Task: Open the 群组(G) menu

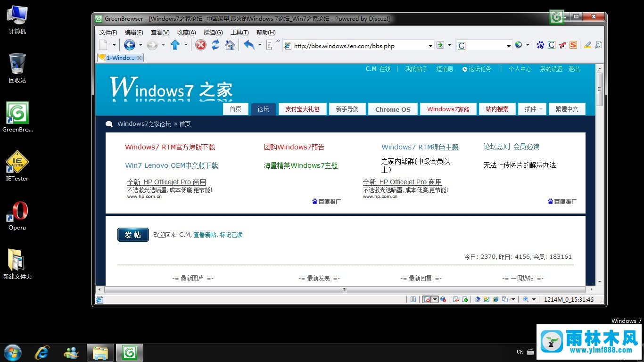Action: tap(213, 32)
